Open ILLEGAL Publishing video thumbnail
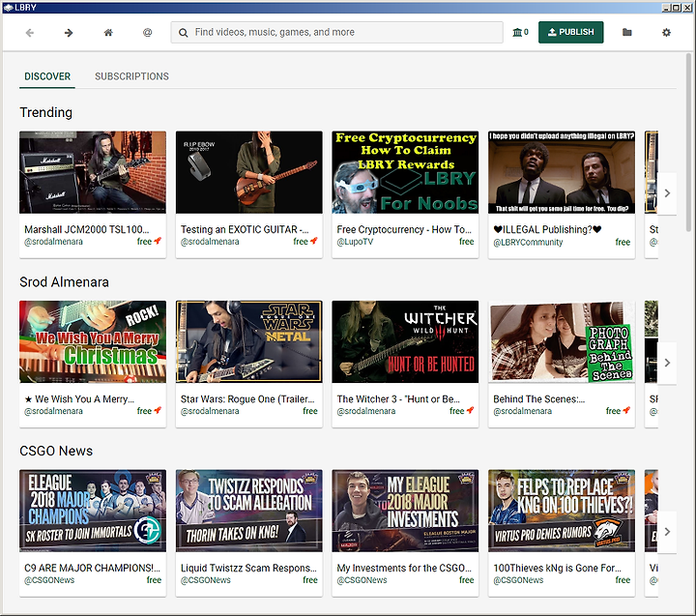Viewport: 696px width, 616px height. 562,172
